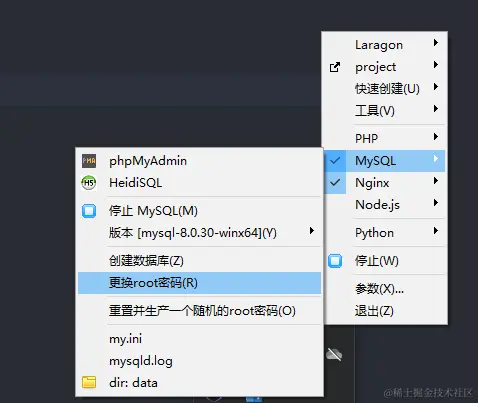Image resolution: width=478 pixels, height=403 pixels.
Task: Choose 停止(W) to stop all services
Action: click(377, 261)
